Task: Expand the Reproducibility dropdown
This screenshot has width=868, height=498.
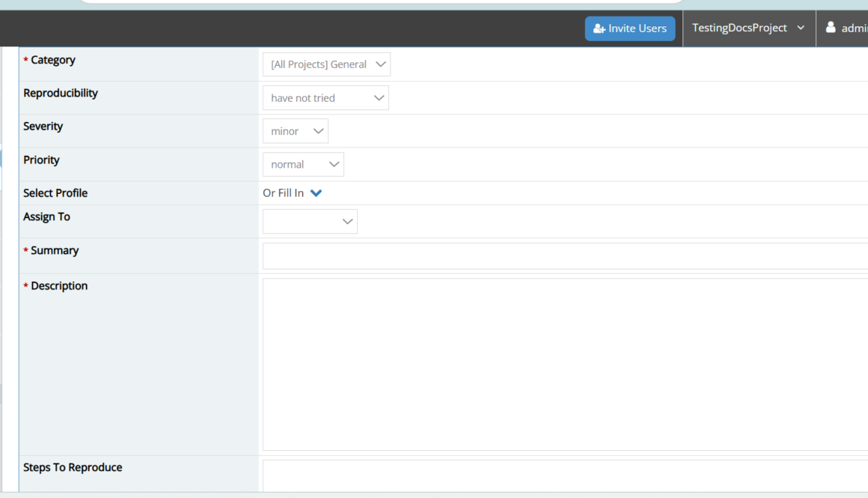Action: [x=325, y=98]
